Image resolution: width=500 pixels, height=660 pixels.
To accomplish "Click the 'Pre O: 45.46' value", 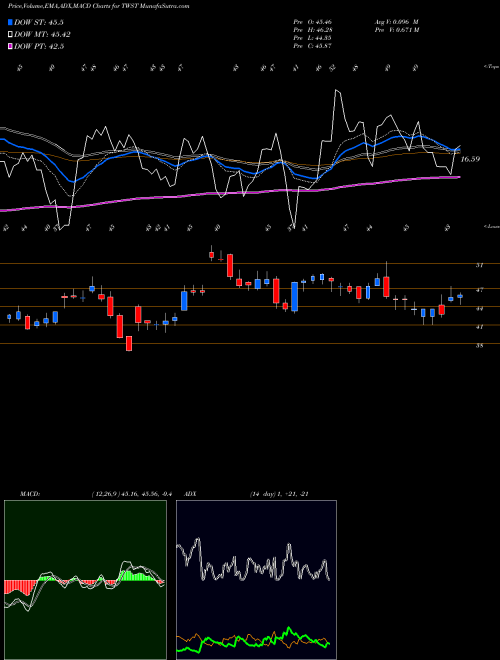I will point(312,22).
